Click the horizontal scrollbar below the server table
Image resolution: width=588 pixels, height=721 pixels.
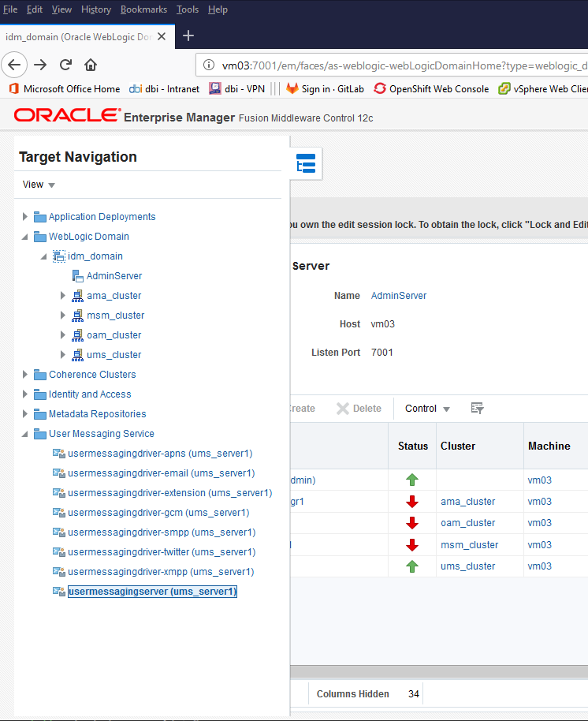click(439, 672)
